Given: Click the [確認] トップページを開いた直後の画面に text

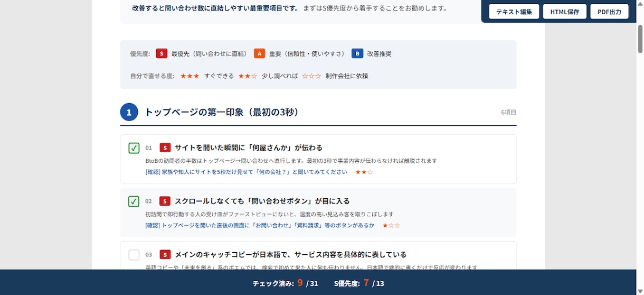Looking at the screenshot, I should [x=260, y=225].
